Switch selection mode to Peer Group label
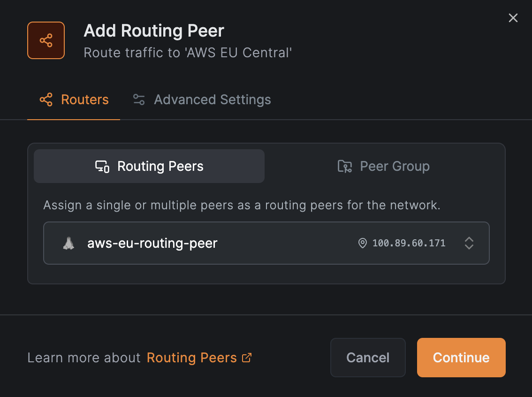Viewport: 532px width, 397px height. (x=395, y=167)
